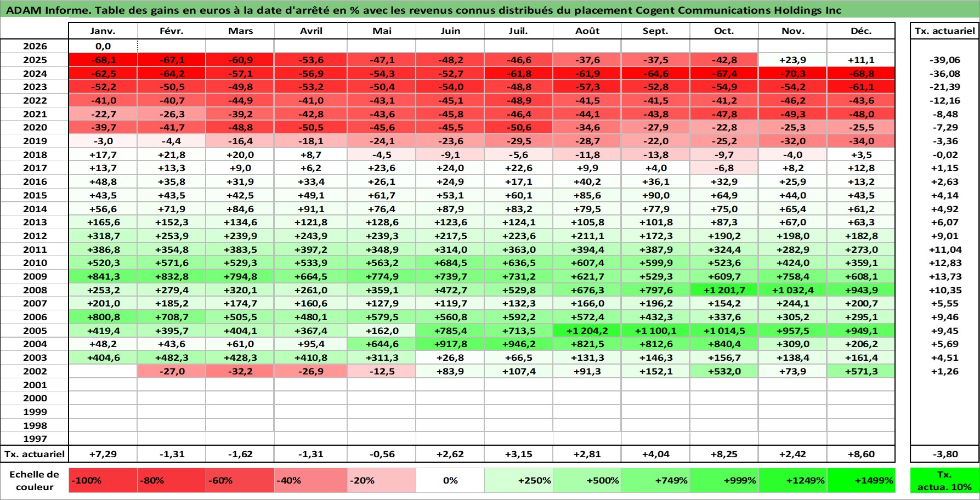Select the -20% light pink swatch

[382, 480]
